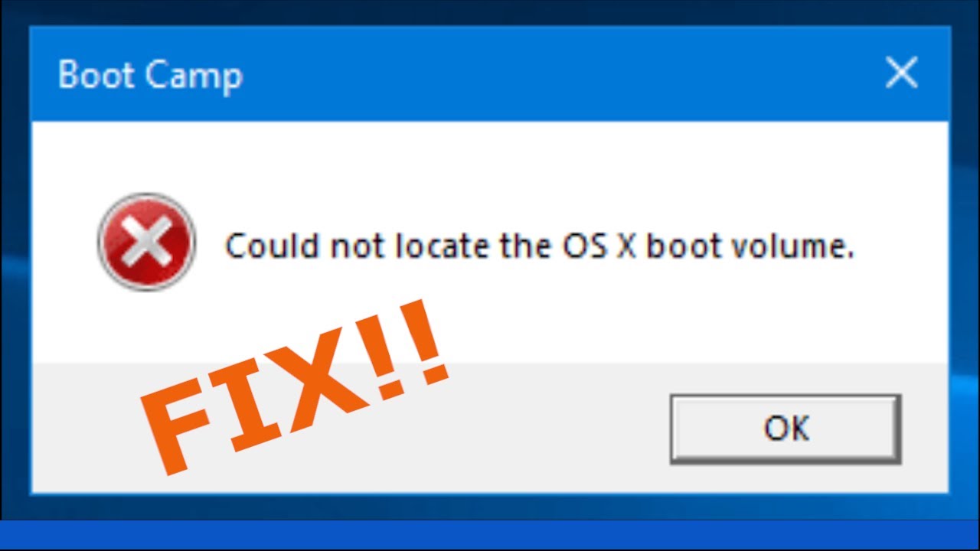The image size is (980, 551).
Task: Close the Boot Camp dialog with X
Action: coord(901,74)
